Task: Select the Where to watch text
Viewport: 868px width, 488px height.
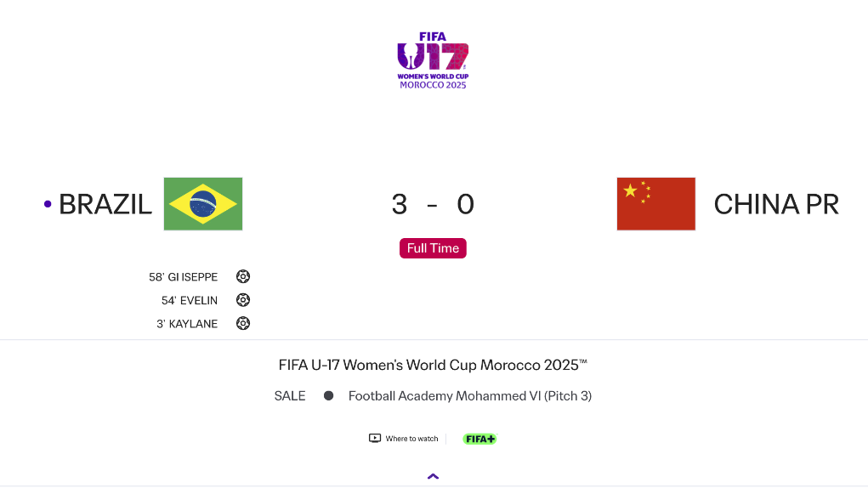Action: point(411,439)
